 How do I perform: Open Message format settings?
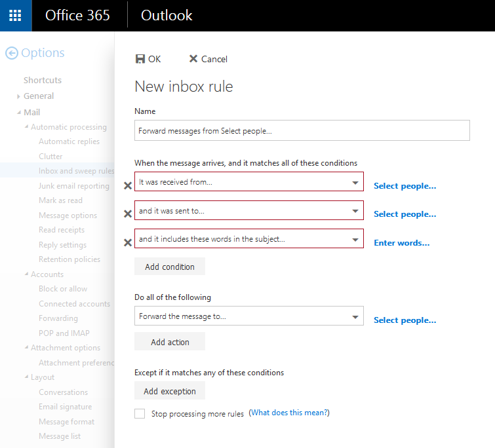click(67, 422)
